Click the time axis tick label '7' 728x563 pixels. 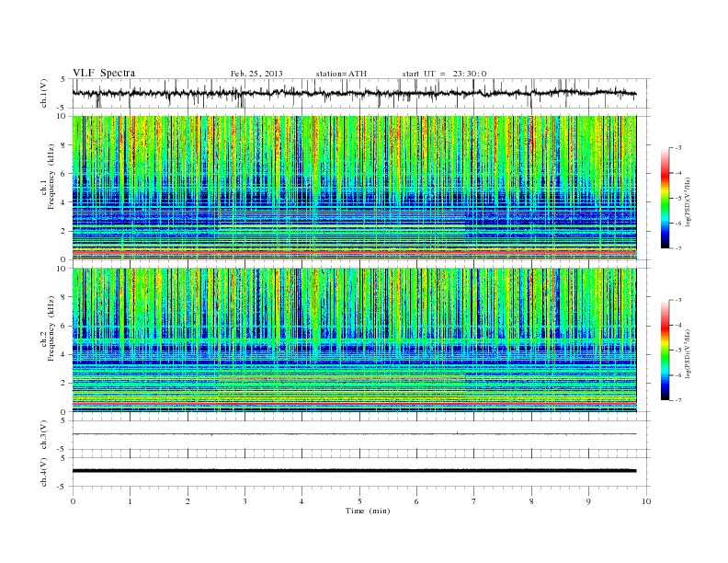point(474,501)
